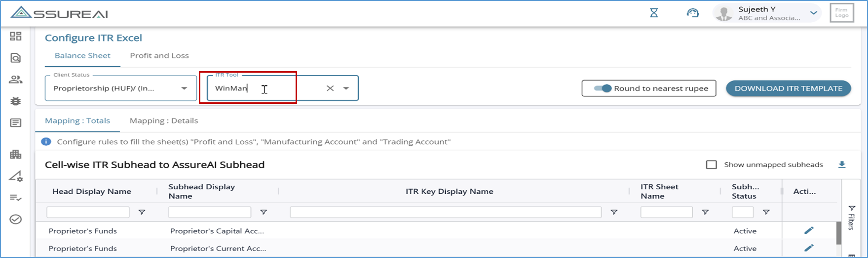This screenshot has width=868, height=258.
Task: Click the buildings icon in sidebar
Action: click(x=16, y=154)
